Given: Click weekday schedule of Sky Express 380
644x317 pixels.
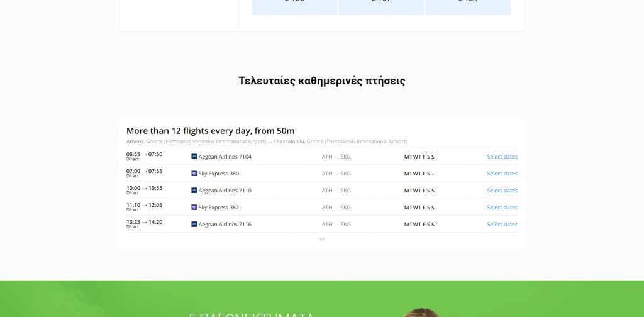Looking at the screenshot, I should tap(419, 174).
